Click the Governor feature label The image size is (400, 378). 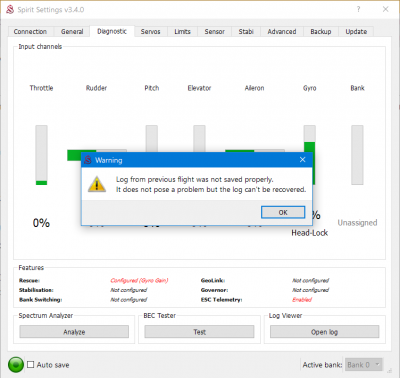(x=214, y=290)
